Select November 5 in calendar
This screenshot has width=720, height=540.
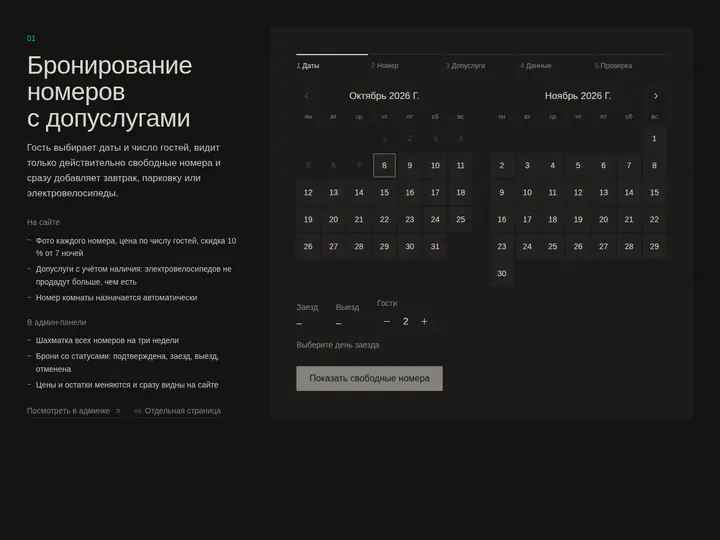578,165
